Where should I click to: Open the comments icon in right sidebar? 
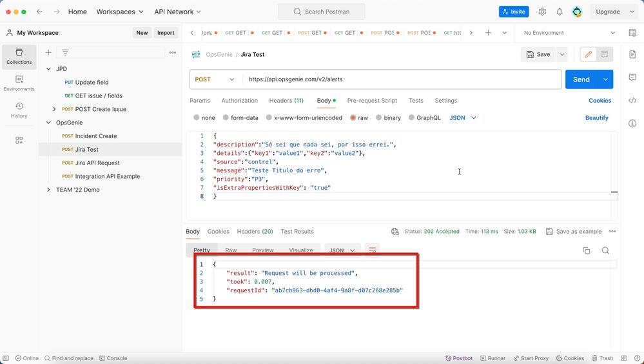click(x=632, y=77)
